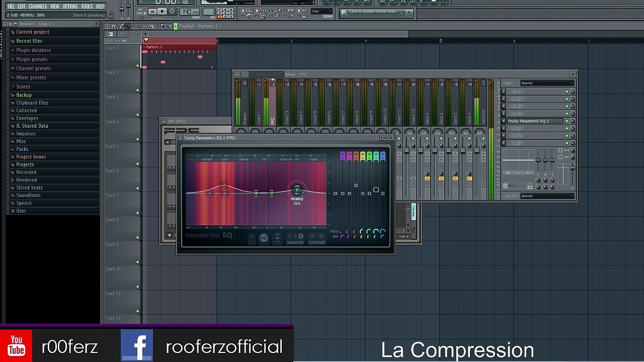Viewport: 644px width, 362px height.
Task: Expand Mixer presets folder
Action: pos(54,77)
